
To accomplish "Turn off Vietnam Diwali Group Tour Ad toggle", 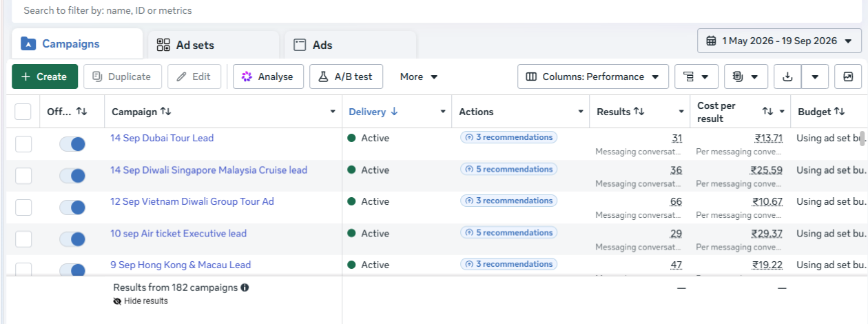I will coord(72,207).
